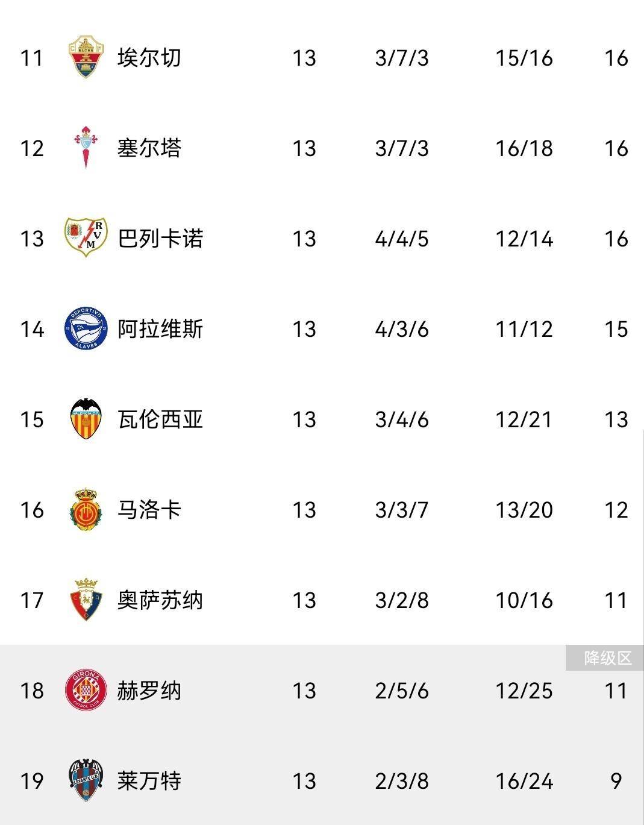Click the Celta Vigo crest icon
This screenshot has height=825, width=644.
pos(86,148)
